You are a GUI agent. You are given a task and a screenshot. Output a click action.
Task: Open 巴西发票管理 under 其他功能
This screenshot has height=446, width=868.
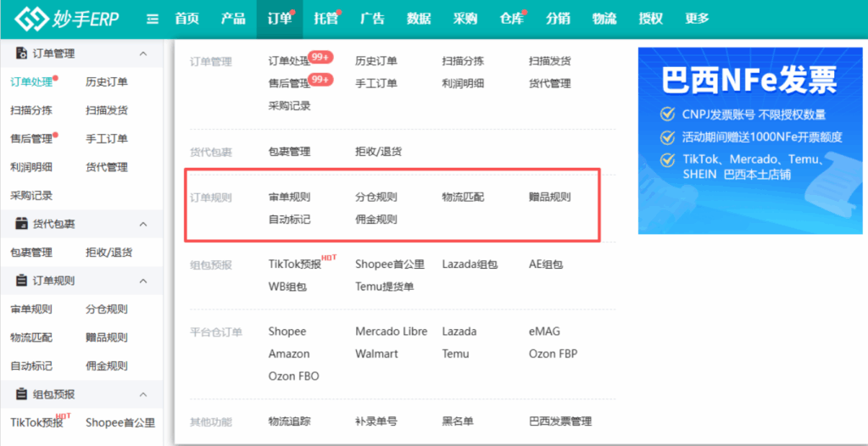pos(560,421)
